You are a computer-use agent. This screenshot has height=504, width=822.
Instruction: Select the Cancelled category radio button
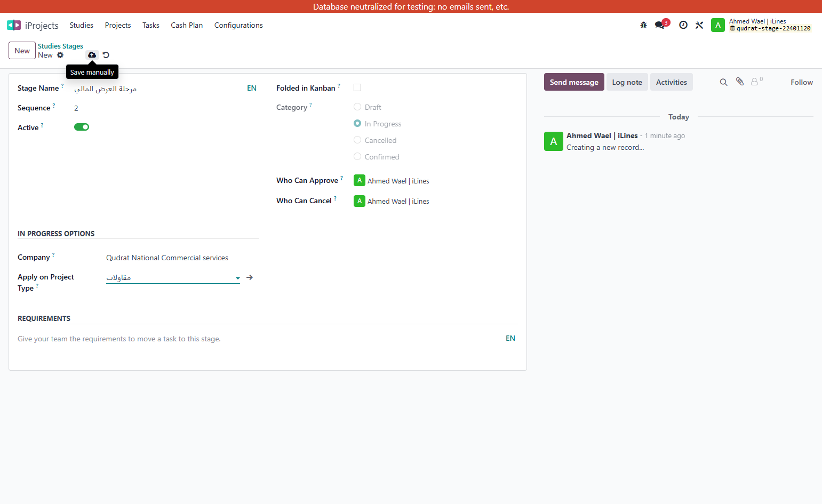[x=357, y=140]
